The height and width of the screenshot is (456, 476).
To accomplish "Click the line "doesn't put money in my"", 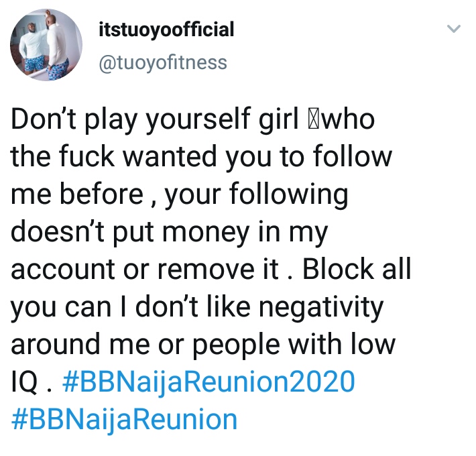I will [170, 231].
